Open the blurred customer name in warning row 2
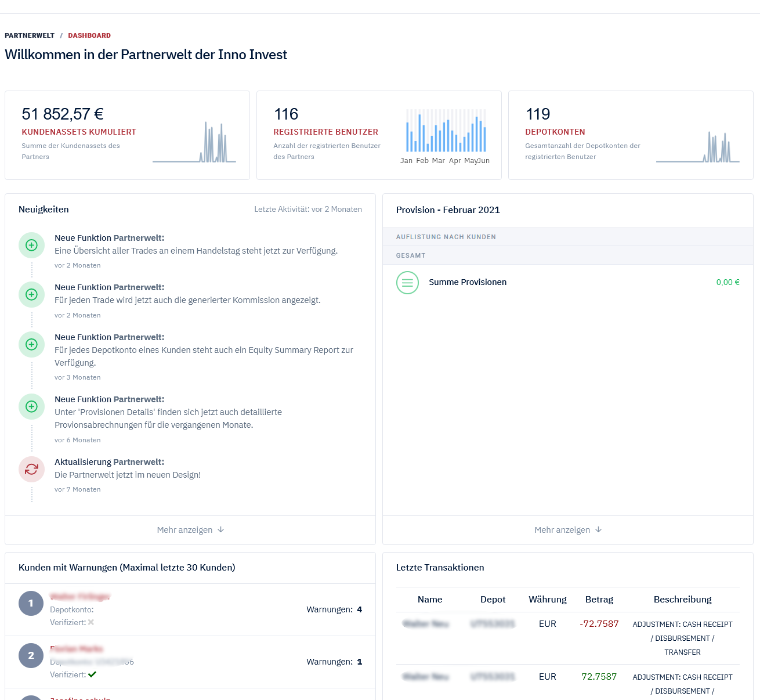This screenshot has width=760, height=700. [77, 649]
